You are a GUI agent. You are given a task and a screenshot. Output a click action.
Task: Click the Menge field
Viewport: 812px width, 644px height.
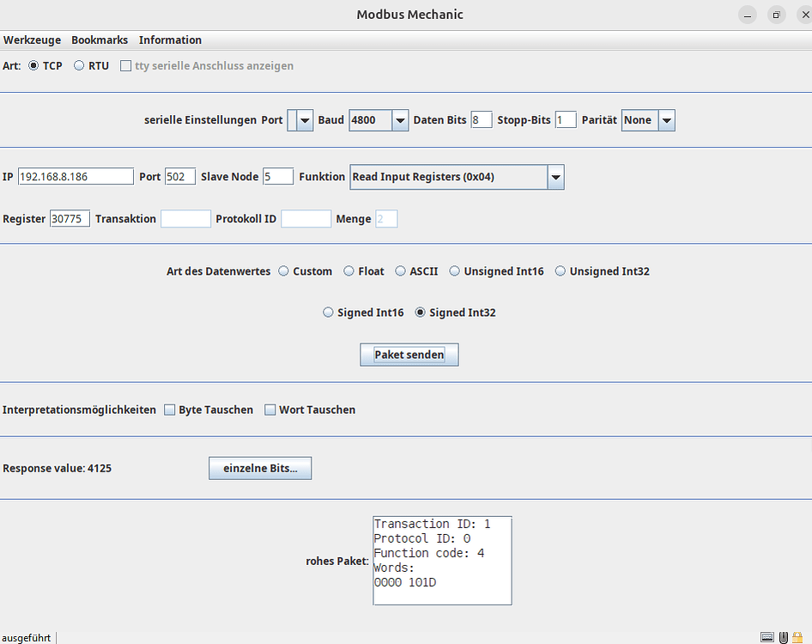pos(386,219)
